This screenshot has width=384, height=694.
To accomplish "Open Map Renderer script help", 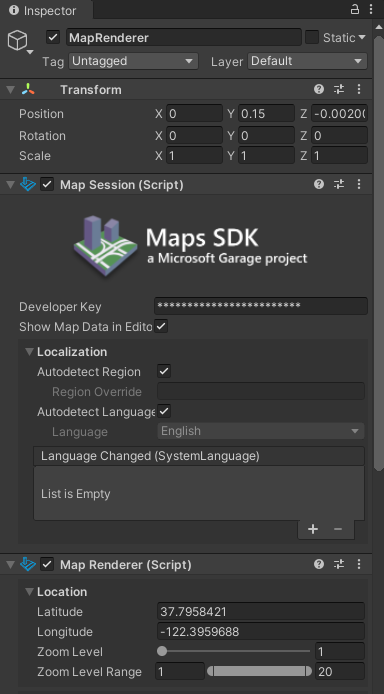I will click(x=319, y=564).
